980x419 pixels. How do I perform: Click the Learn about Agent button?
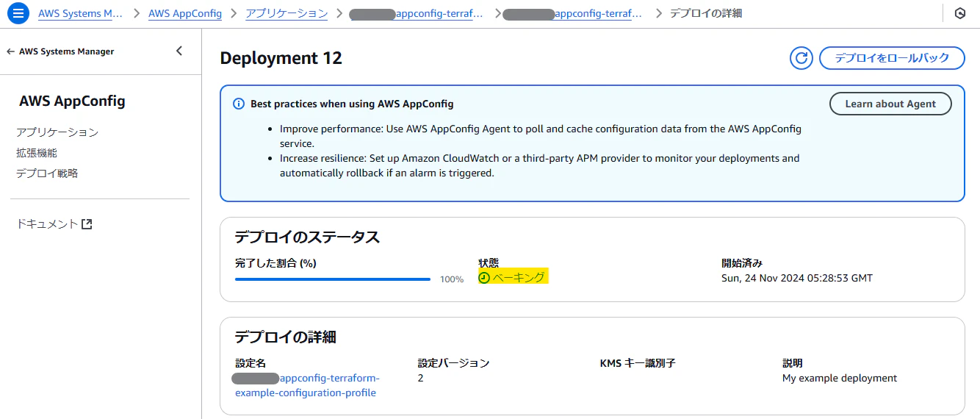click(890, 104)
